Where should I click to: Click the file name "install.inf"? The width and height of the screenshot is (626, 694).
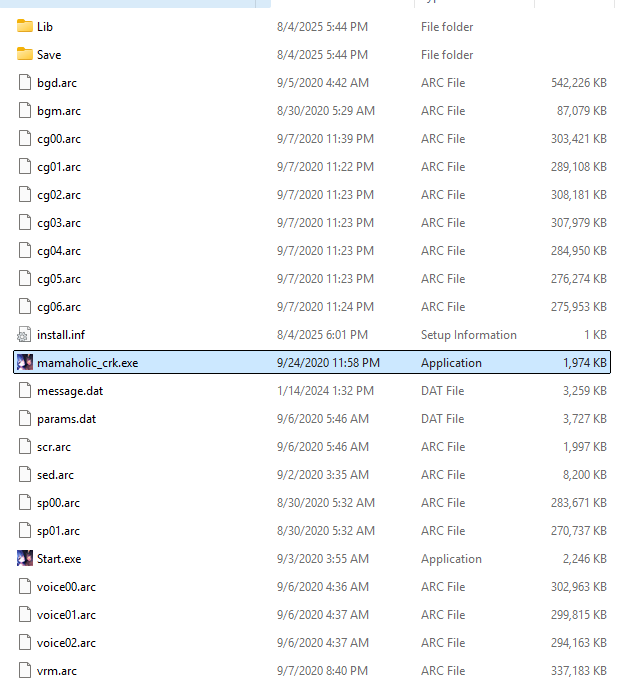click(x=61, y=335)
